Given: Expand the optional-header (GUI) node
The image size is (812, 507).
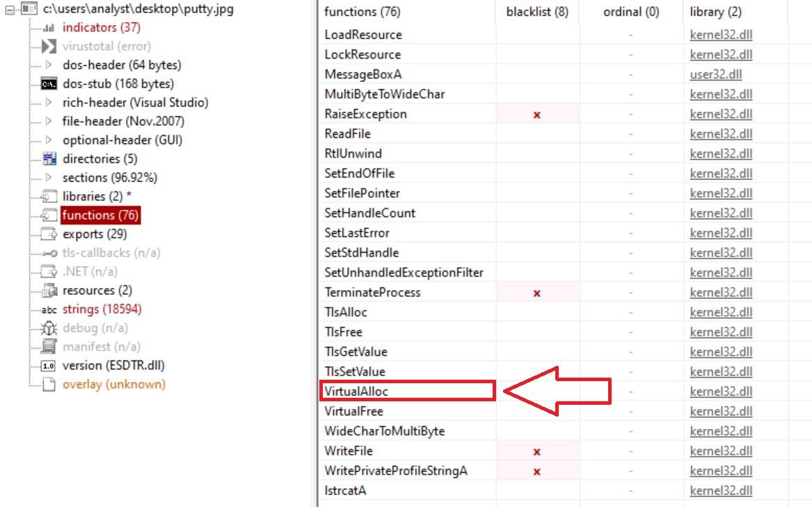Looking at the screenshot, I should tap(49, 140).
